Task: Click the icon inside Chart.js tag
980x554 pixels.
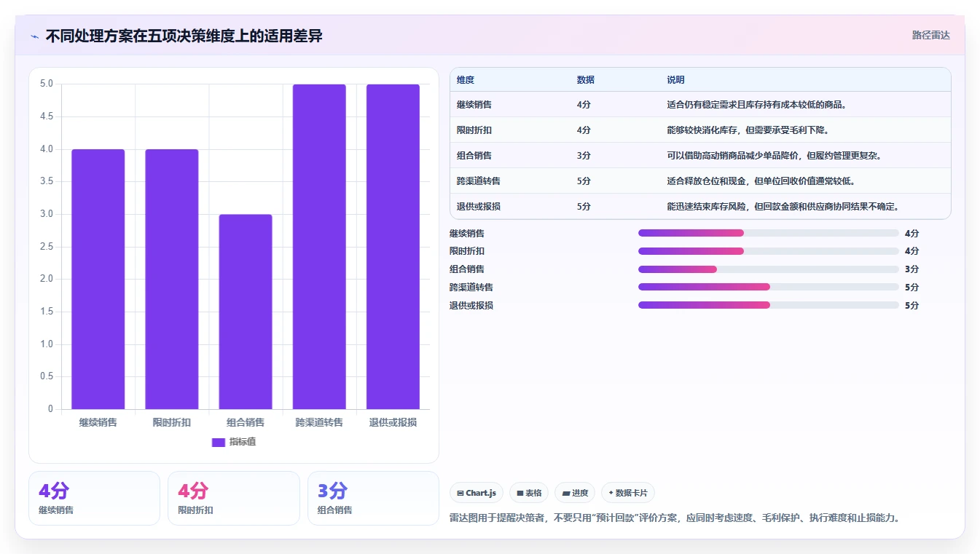Action: [460, 494]
